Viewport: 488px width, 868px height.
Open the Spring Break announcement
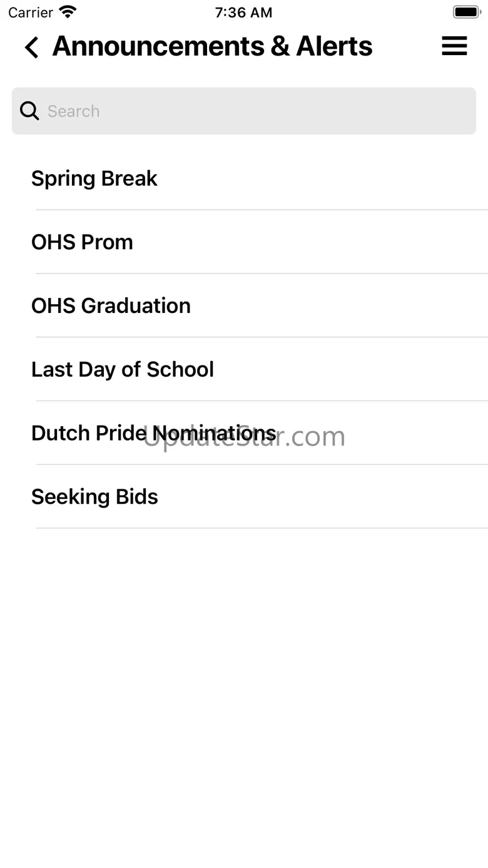coord(244,178)
